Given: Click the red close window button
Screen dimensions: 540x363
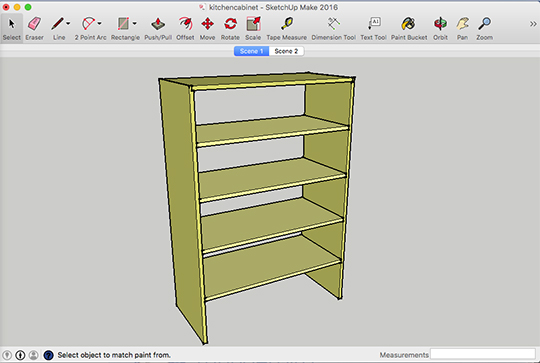Looking at the screenshot, I should 6,7.
